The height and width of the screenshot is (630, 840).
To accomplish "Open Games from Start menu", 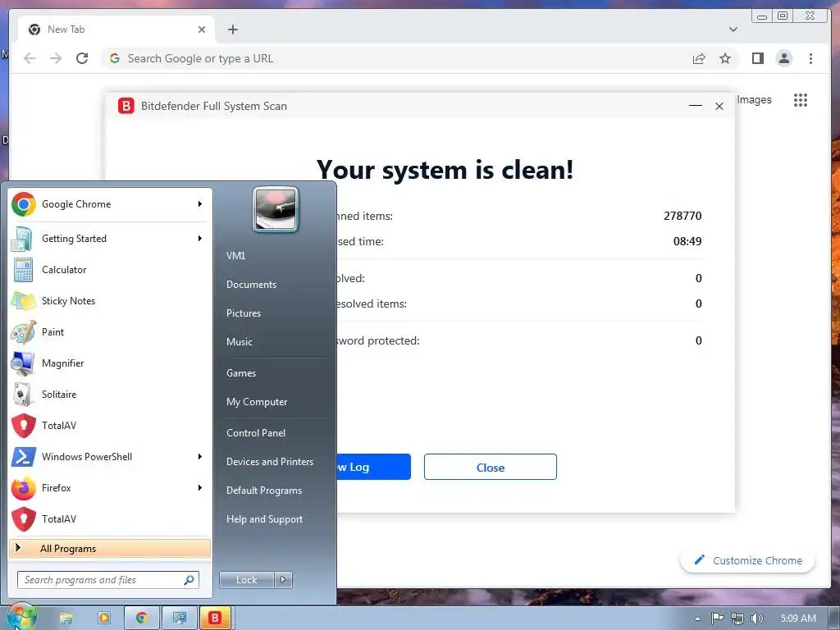I will (x=241, y=373).
